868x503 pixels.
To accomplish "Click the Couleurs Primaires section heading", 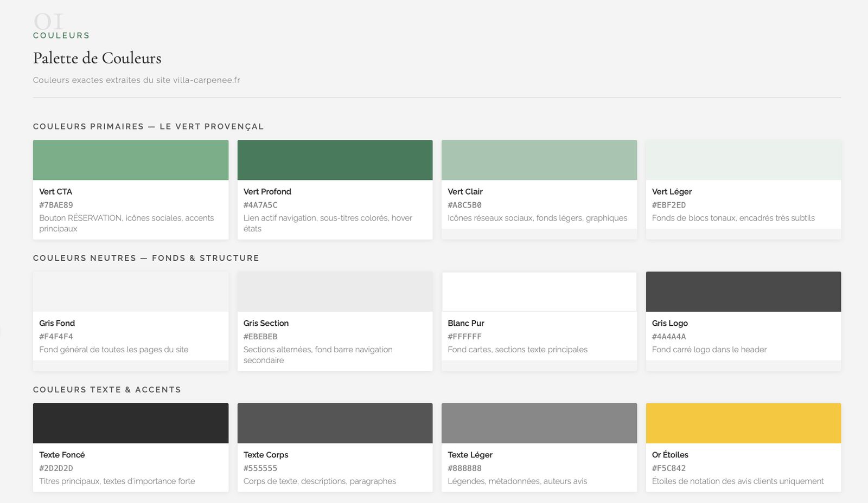I will (148, 126).
